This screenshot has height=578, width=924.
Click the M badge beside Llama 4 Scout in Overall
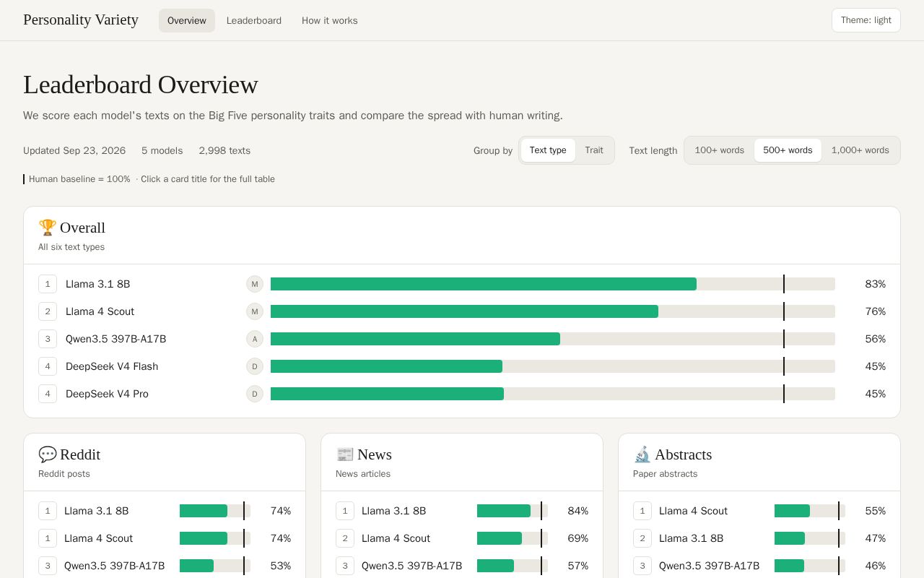click(255, 311)
